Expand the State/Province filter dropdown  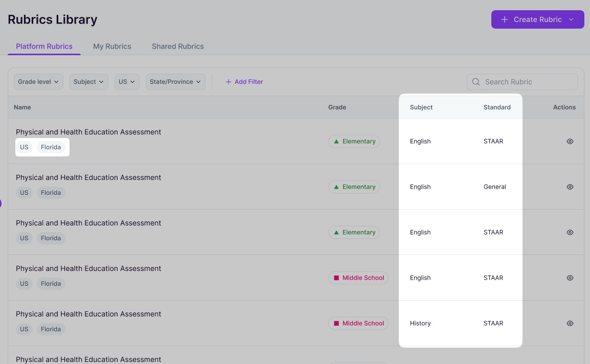point(175,82)
